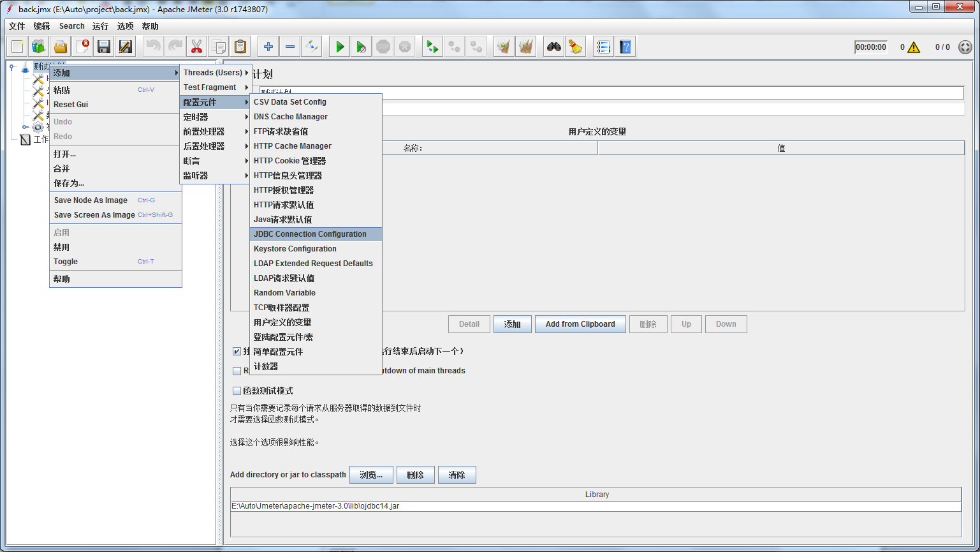Open Search with binoculars icon

click(554, 47)
